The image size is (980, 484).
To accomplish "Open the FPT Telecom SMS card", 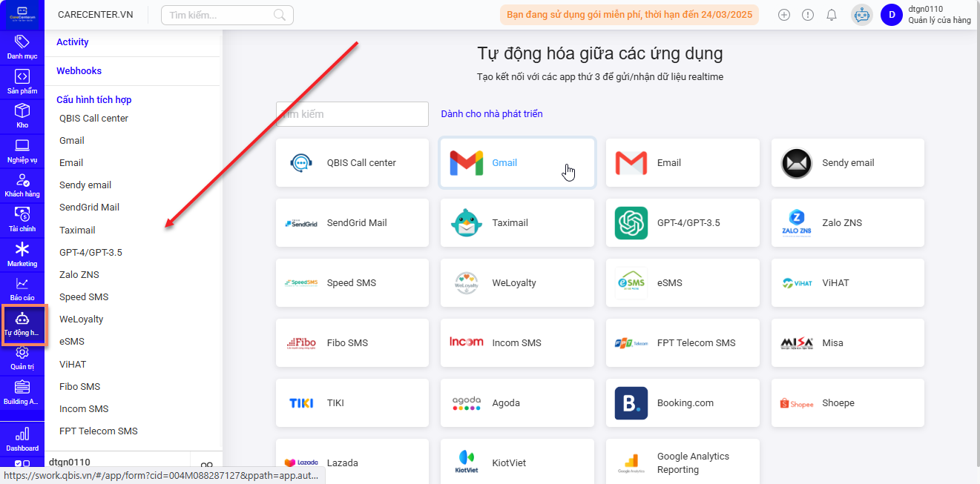I will (x=683, y=343).
